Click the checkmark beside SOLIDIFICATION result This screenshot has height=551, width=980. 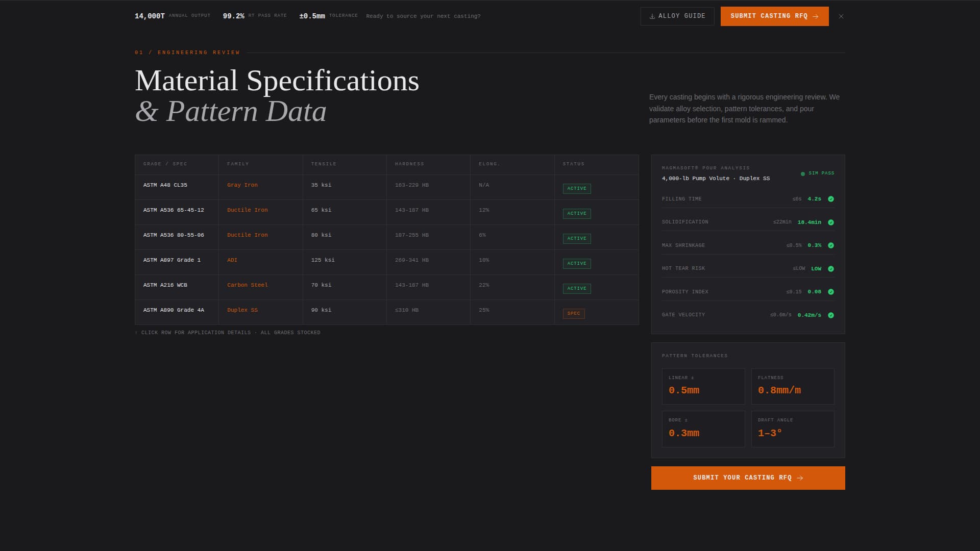(831, 222)
